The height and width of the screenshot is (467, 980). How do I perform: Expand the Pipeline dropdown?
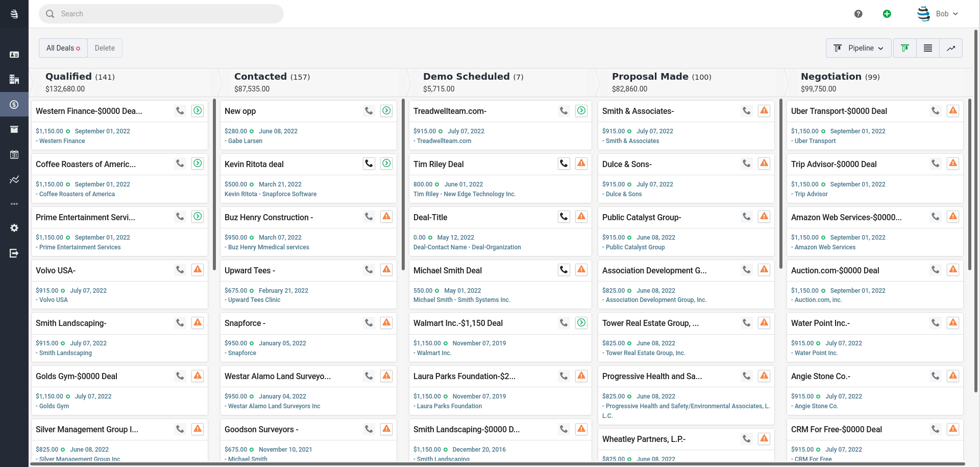[858, 48]
